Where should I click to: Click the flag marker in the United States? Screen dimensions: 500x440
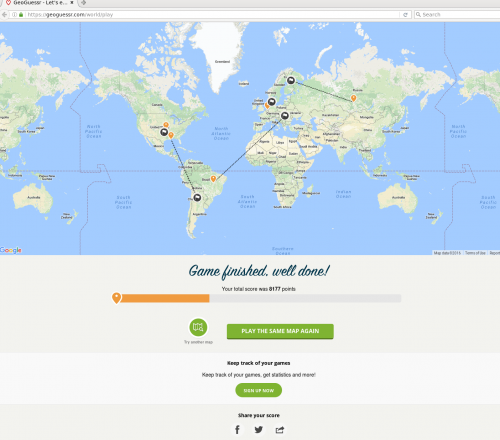[x=164, y=132]
